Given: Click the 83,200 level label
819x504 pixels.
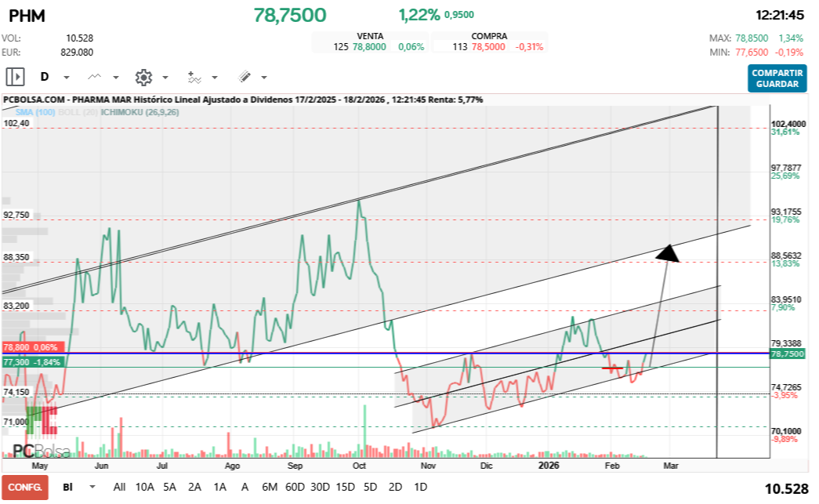Looking at the screenshot, I should point(16,306).
